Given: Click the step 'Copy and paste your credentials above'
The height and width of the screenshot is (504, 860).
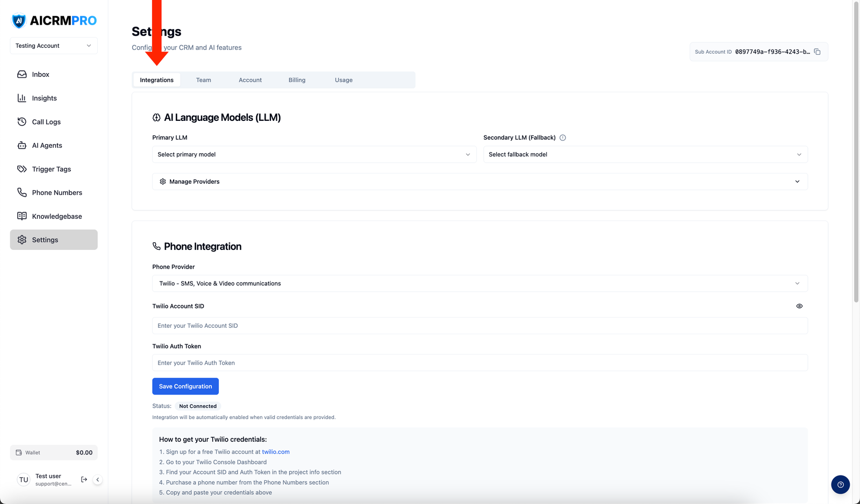Looking at the screenshot, I should click(219, 493).
